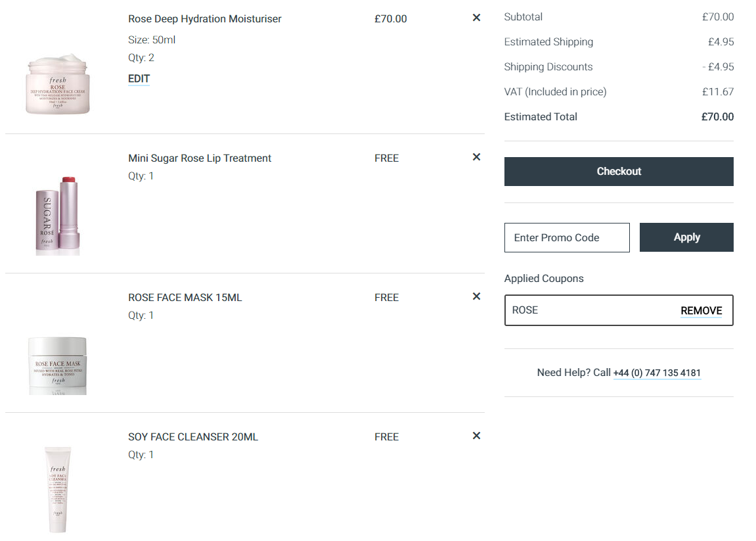The image size is (756, 541).
Task: Remove Mini Sugar Rose Lip Treatment item
Action: point(476,157)
